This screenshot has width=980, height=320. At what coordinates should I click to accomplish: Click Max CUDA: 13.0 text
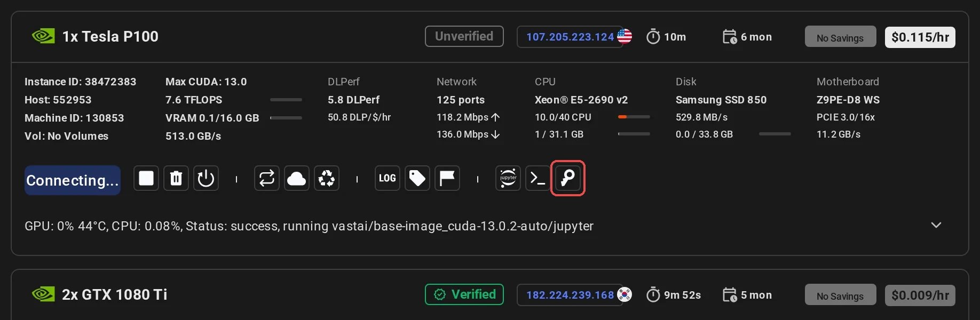206,82
